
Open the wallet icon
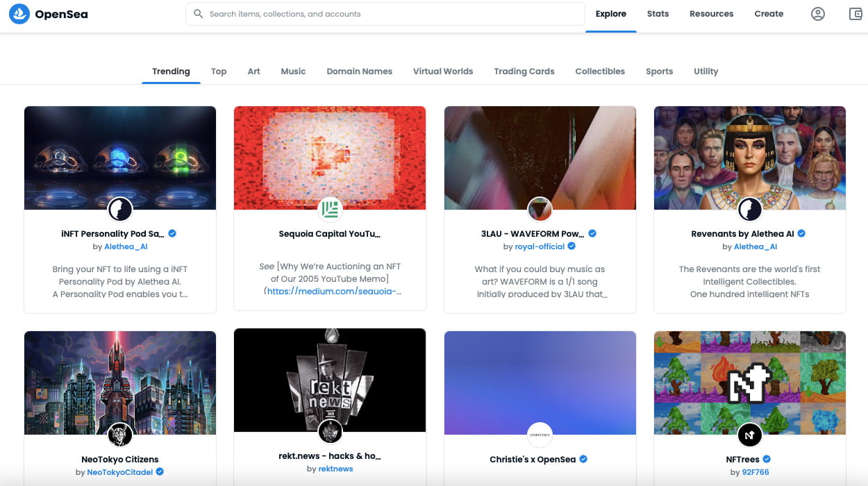[x=856, y=14]
